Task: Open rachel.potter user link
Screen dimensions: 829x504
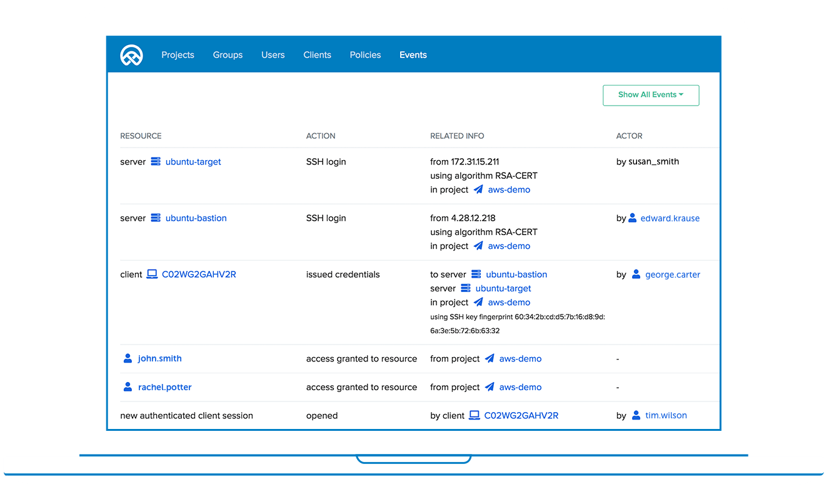Action: (165, 388)
